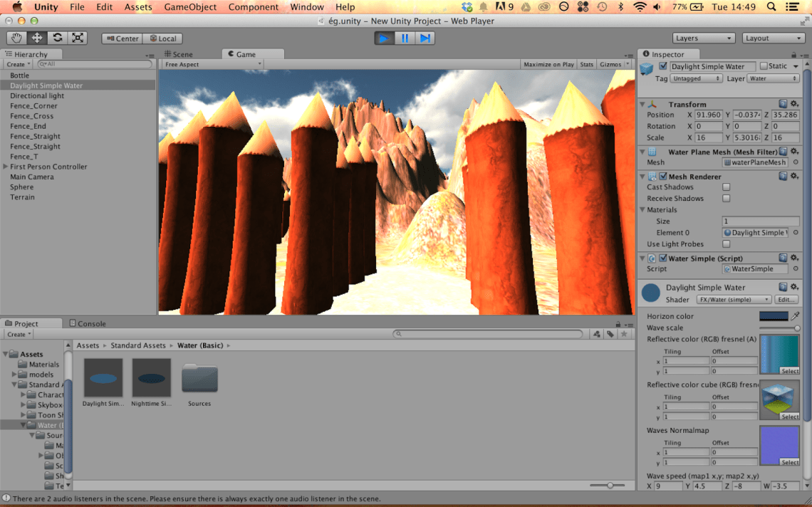This screenshot has height=507, width=812.
Task: Lock the Inspector with the padlock icon
Action: pyautogui.click(x=793, y=53)
